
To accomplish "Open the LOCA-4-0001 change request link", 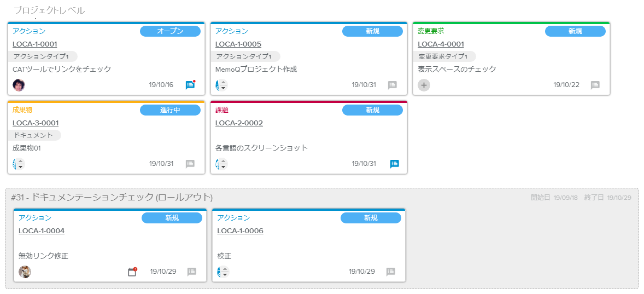I will [x=441, y=44].
